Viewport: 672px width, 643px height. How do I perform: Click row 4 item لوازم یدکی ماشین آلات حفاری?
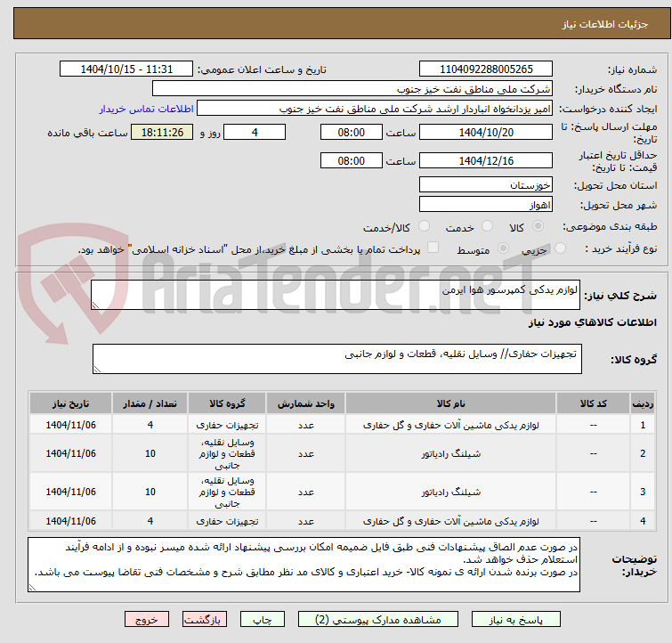(x=451, y=521)
